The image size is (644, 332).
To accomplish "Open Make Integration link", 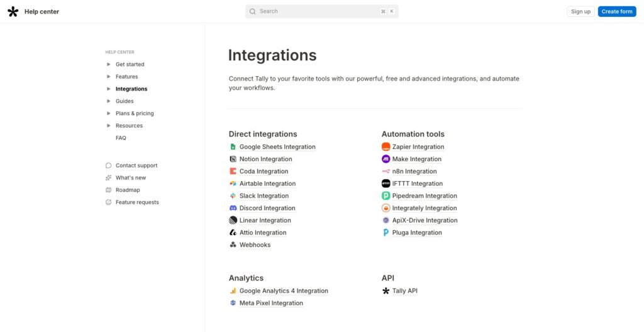I will (x=416, y=159).
